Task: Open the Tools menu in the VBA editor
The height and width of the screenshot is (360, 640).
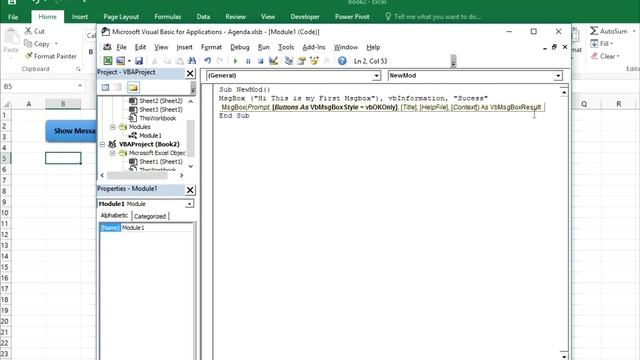Action: pyautogui.click(x=286, y=47)
